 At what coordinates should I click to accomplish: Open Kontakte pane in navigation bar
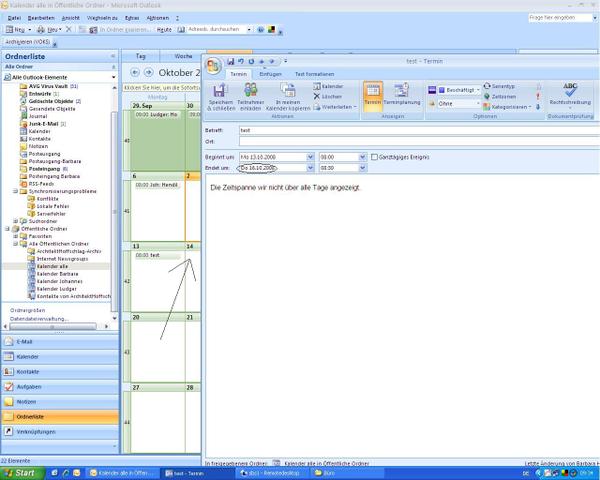(60, 372)
